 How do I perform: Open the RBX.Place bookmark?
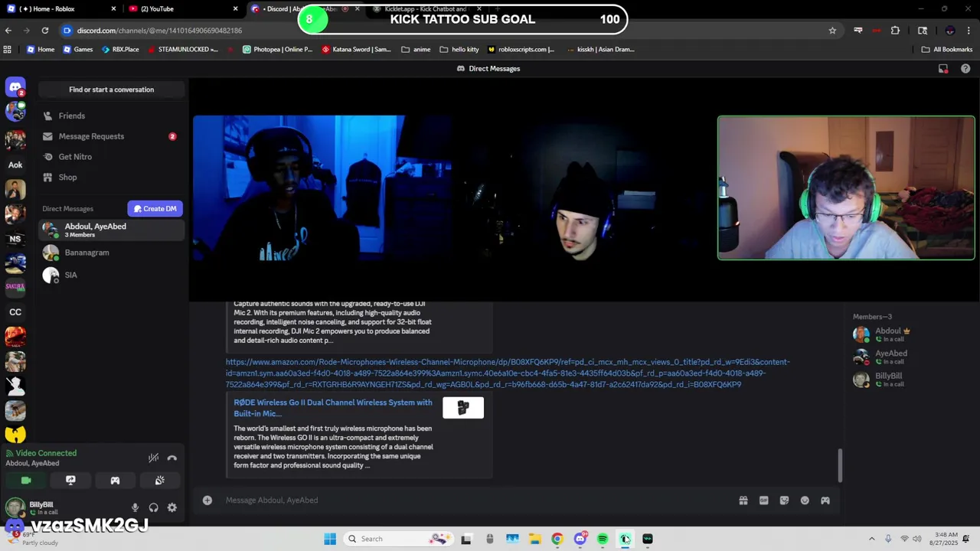tap(119, 50)
